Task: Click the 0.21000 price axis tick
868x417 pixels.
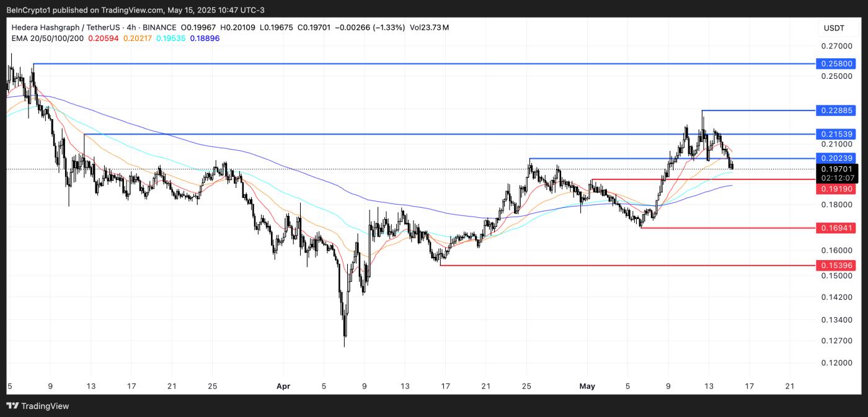Action: [x=837, y=144]
